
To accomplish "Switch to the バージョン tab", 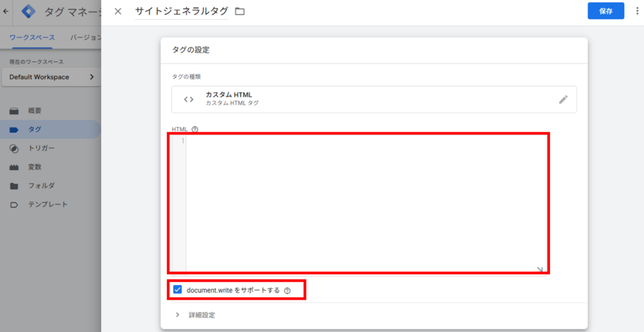I will point(85,37).
